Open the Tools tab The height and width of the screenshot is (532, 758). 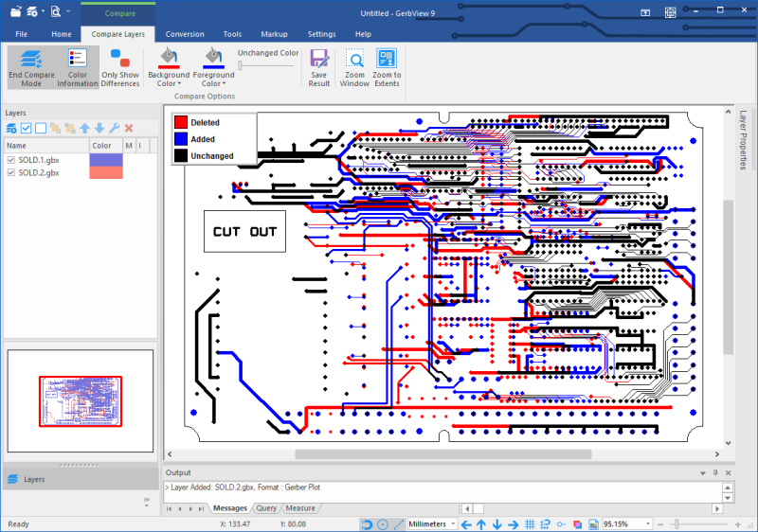[x=232, y=34]
